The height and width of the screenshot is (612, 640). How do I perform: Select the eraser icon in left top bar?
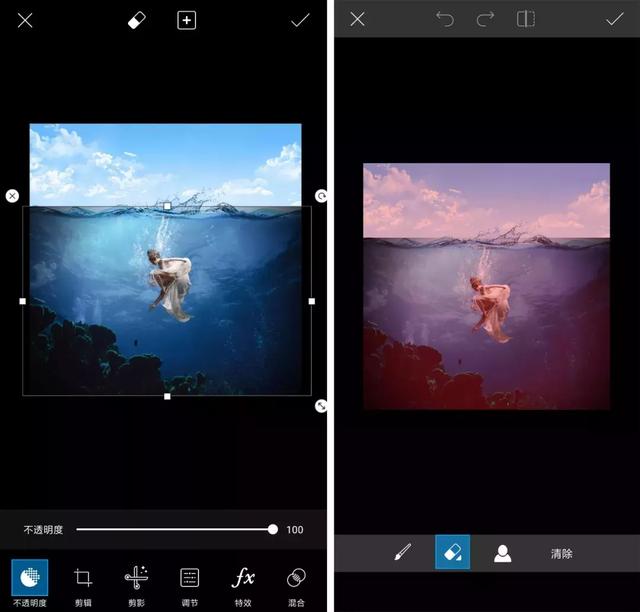tap(137, 20)
